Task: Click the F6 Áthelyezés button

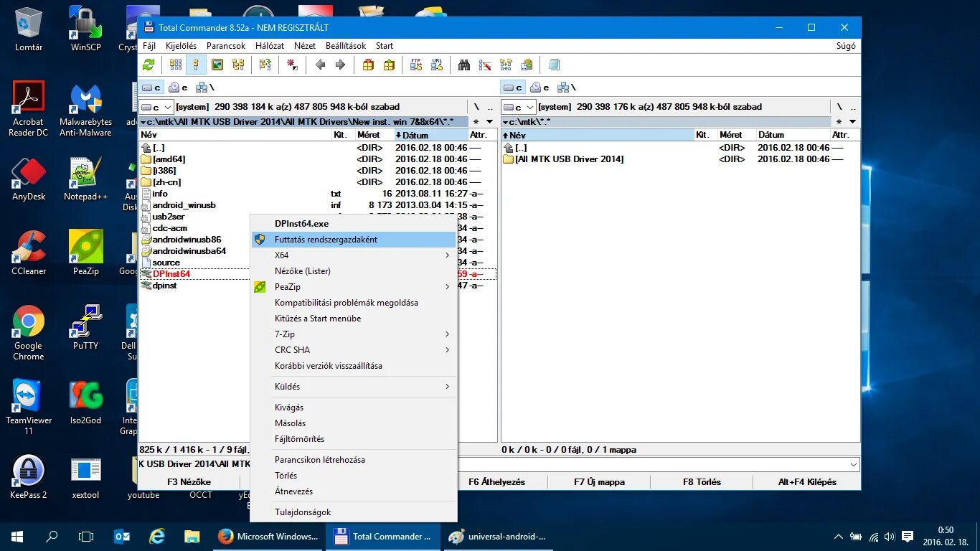Action: click(496, 482)
